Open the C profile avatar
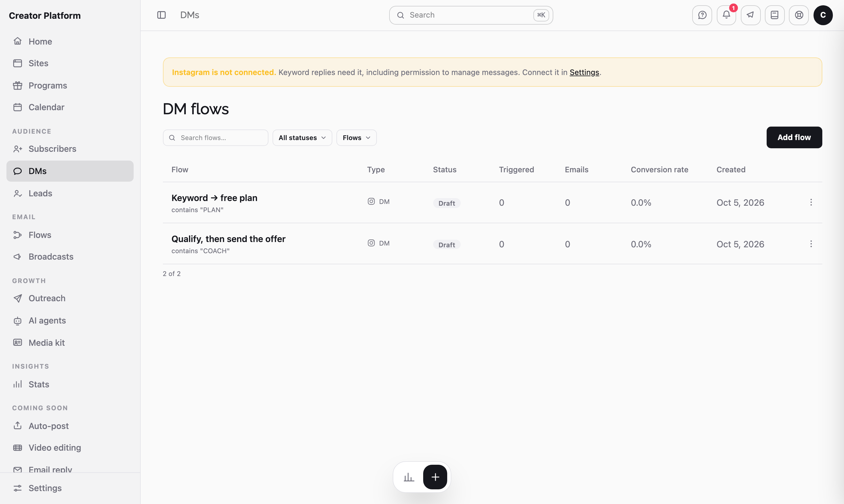Viewport: 844px width, 504px height. (x=823, y=15)
